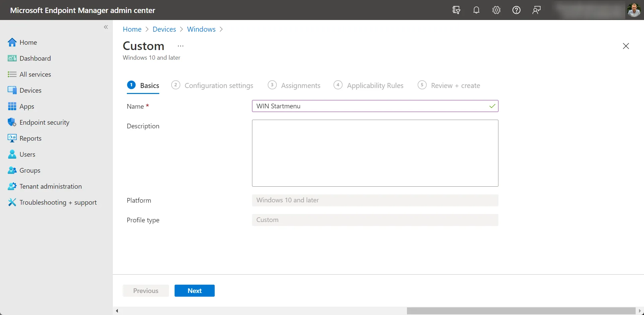Open Tenant administration icon
The image size is (644, 315).
pyautogui.click(x=12, y=186)
